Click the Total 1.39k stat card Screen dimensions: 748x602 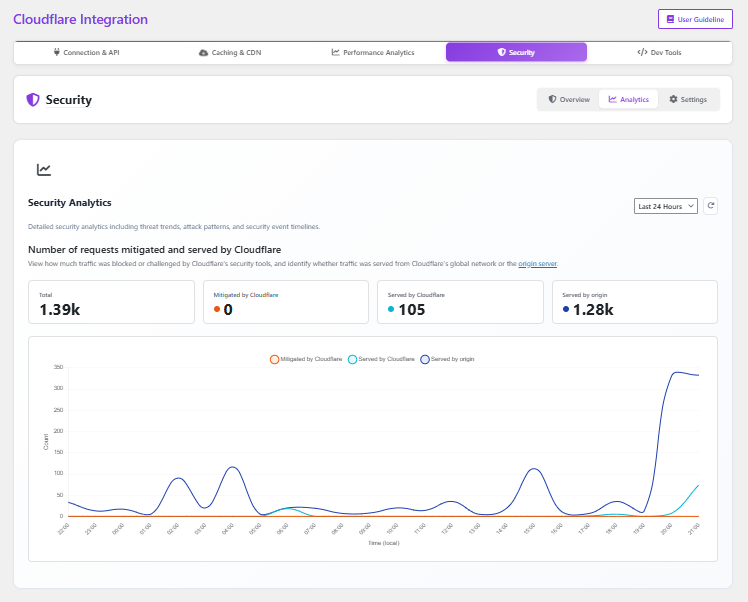click(x=111, y=302)
